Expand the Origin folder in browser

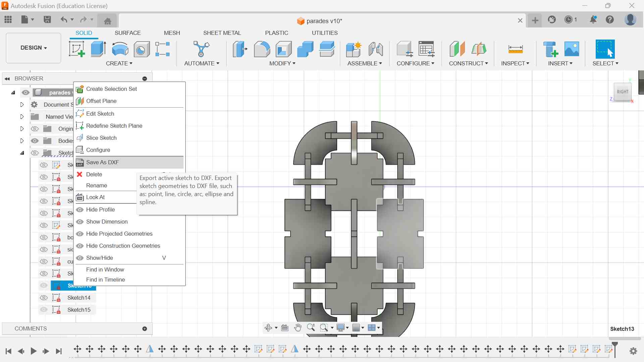click(22, 129)
